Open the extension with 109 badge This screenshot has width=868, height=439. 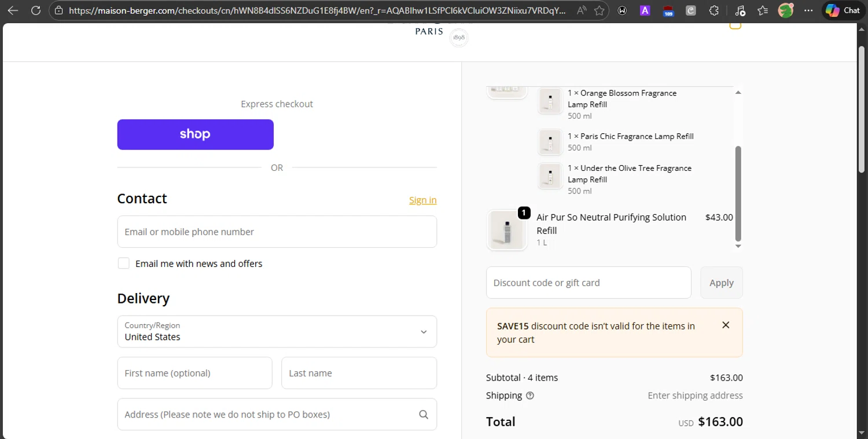pyautogui.click(x=668, y=10)
